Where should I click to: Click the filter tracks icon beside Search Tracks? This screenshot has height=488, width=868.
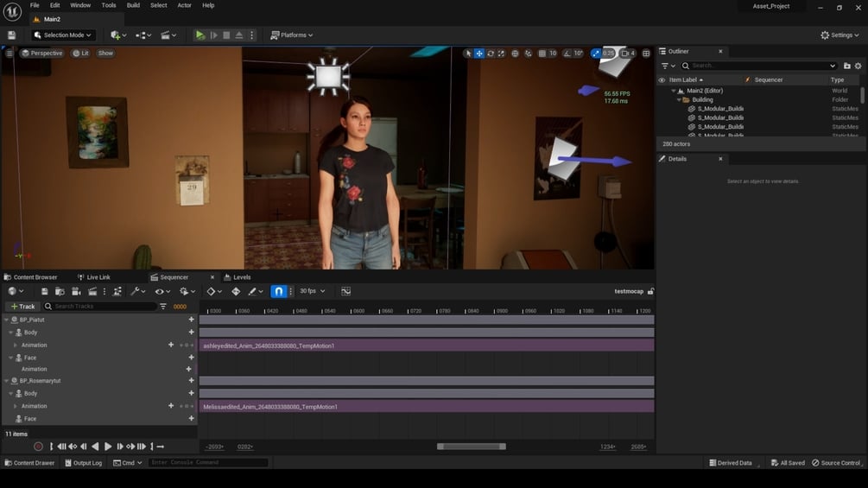tap(163, 306)
